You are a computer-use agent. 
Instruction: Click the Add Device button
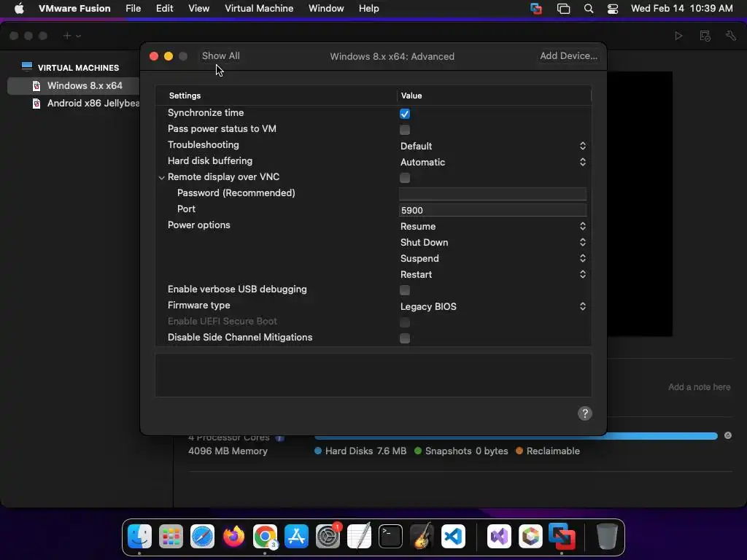[x=568, y=55]
